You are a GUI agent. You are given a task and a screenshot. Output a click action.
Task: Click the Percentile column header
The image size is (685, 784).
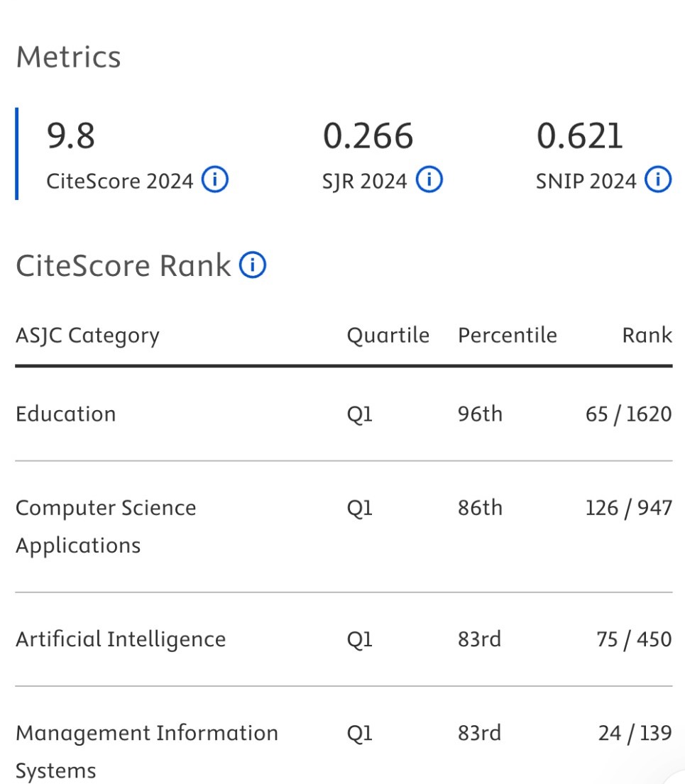click(508, 334)
